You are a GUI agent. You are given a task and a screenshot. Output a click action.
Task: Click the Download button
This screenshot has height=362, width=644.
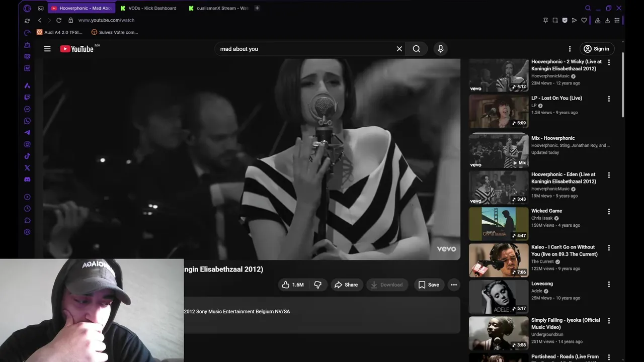(x=387, y=285)
